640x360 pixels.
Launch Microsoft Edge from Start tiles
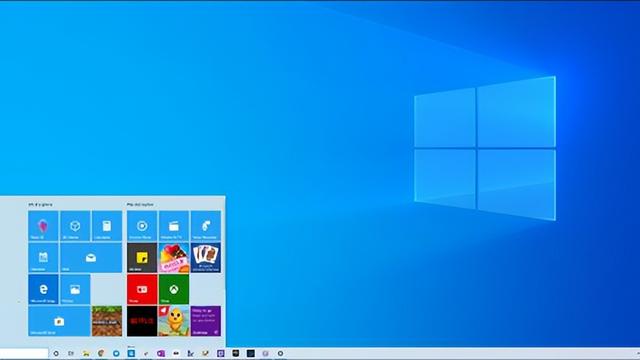pos(43,289)
